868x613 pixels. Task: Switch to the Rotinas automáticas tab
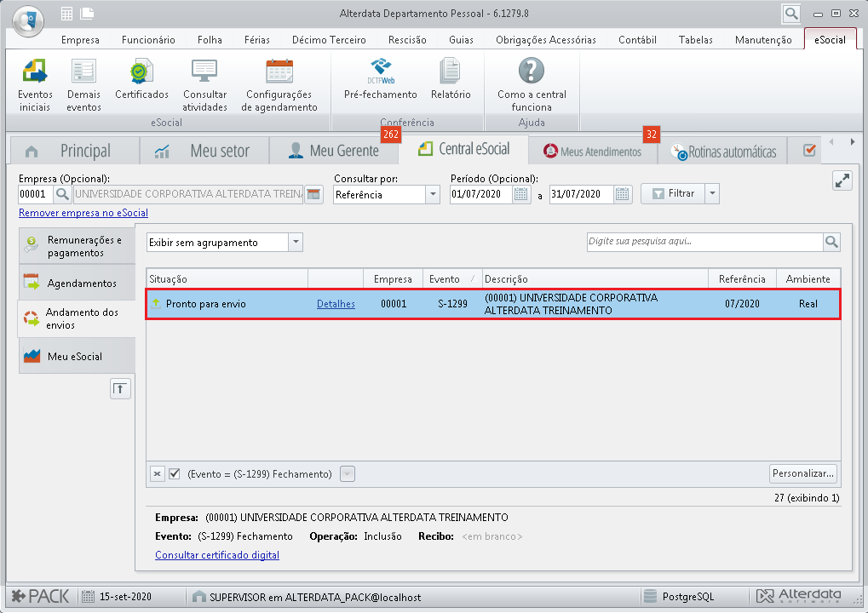coord(723,151)
